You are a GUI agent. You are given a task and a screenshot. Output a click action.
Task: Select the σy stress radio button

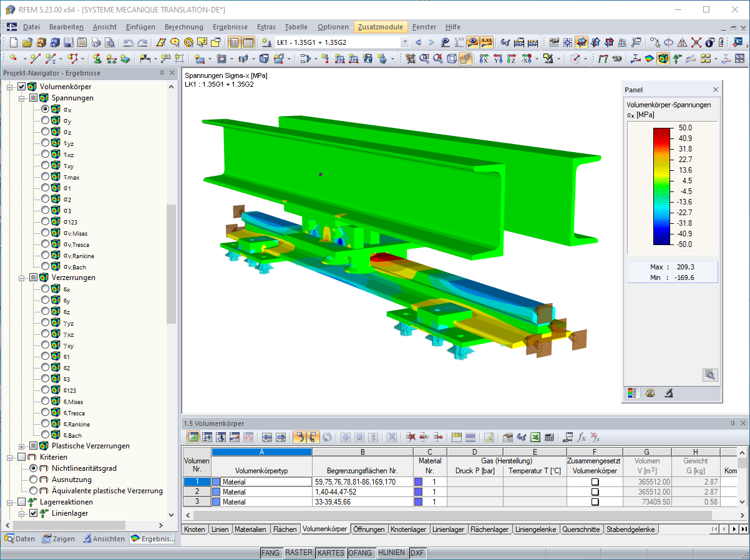click(x=46, y=120)
